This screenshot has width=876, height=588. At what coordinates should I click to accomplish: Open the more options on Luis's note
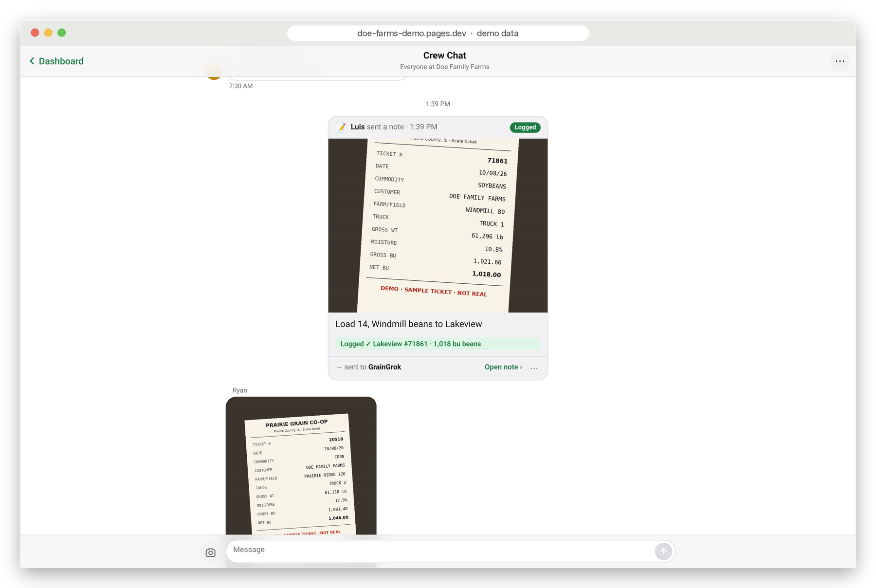[534, 367]
